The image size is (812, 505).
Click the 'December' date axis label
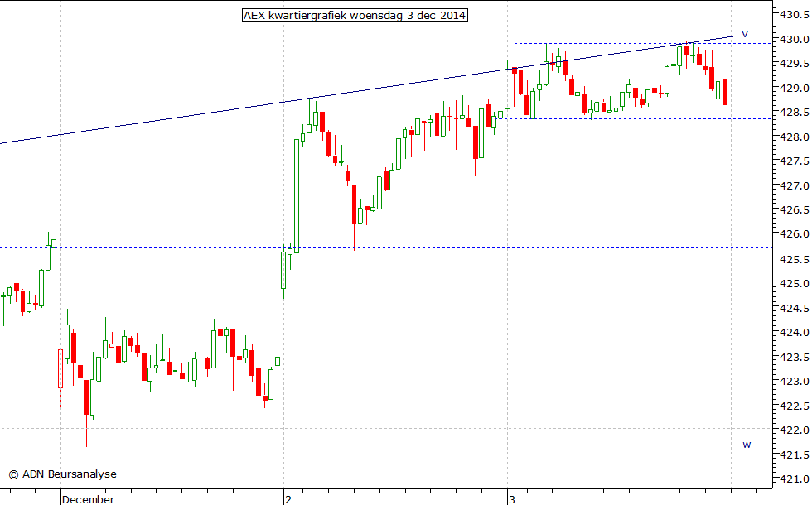tap(88, 499)
